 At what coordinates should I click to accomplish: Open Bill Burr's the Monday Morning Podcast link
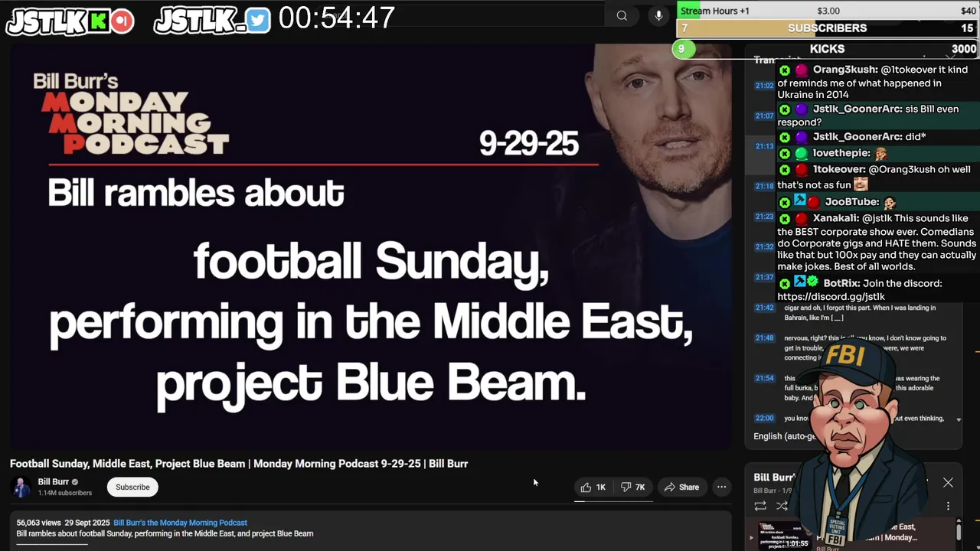point(180,523)
